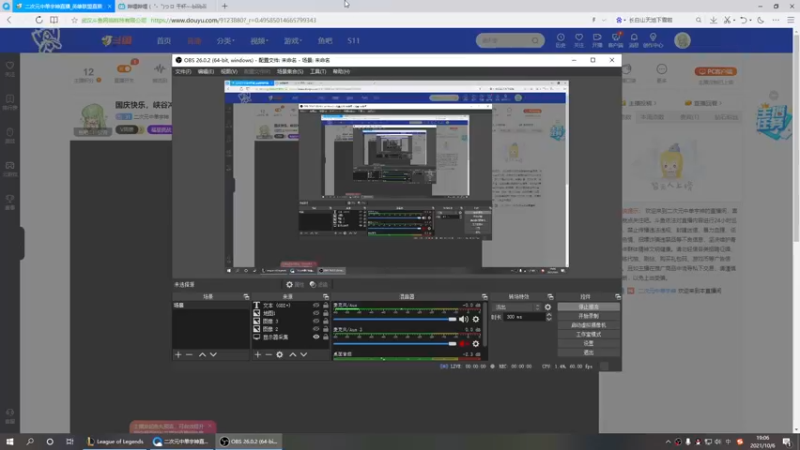Open transition properties gear beside 淡出 dropdown
The height and width of the screenshot is (450, 800).
tap(548, 307)
